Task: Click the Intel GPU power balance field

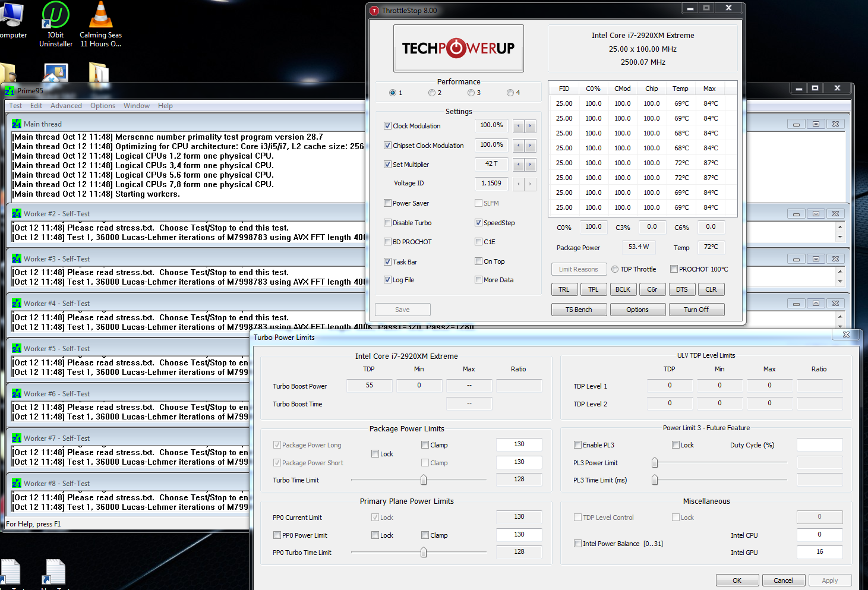Action: tap(820, 552)
